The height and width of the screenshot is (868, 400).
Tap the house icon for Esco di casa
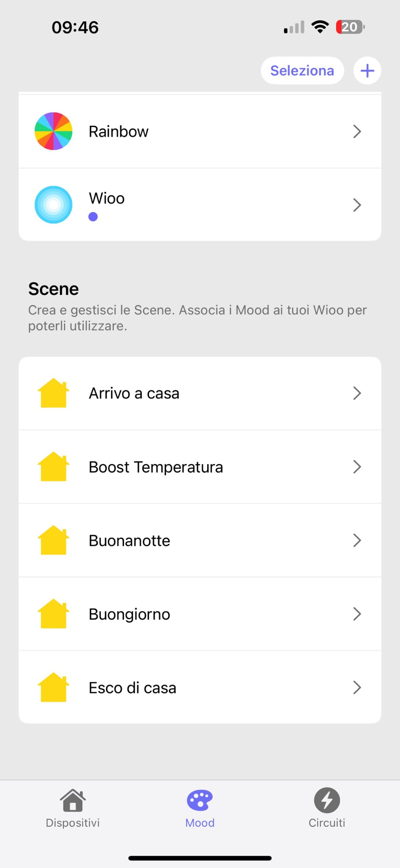54,687
